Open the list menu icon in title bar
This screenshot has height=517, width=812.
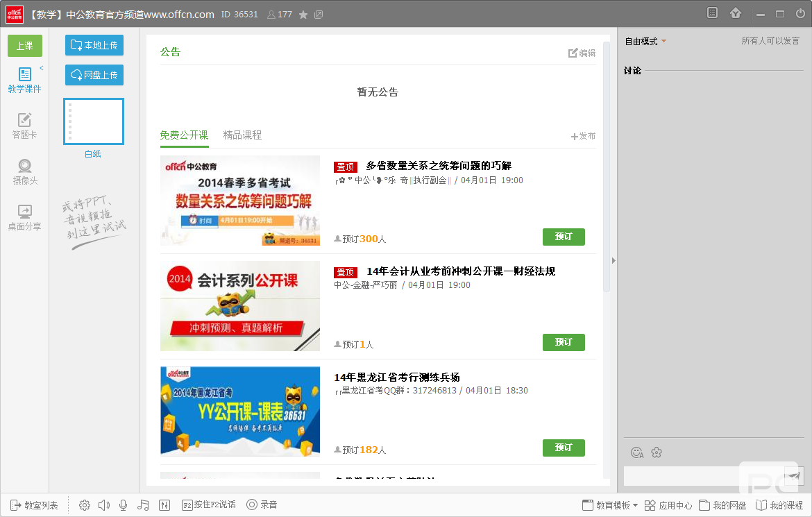point(713,13)
